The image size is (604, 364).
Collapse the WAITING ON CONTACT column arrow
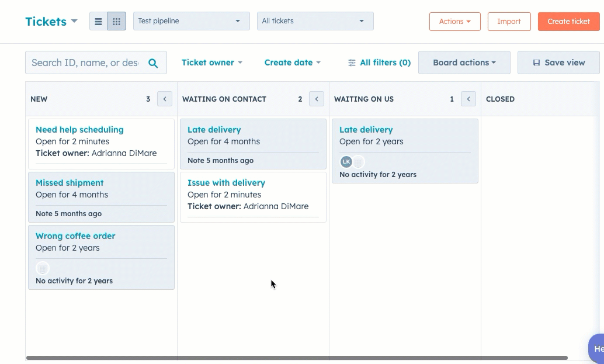tap(316, 99)
